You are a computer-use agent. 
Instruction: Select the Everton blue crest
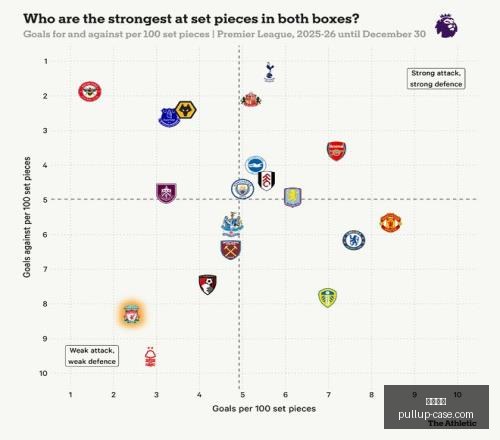pos(169,117)
